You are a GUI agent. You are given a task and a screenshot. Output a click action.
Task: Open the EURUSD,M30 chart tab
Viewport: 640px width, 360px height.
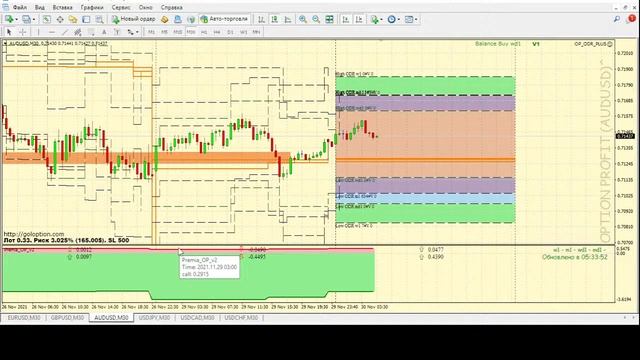tap(24, 318)
